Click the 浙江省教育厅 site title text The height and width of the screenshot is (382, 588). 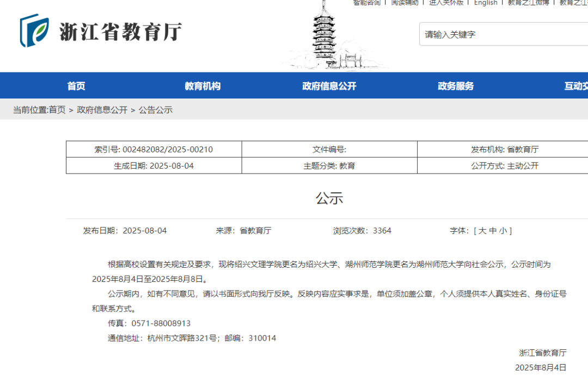point(120,32)
